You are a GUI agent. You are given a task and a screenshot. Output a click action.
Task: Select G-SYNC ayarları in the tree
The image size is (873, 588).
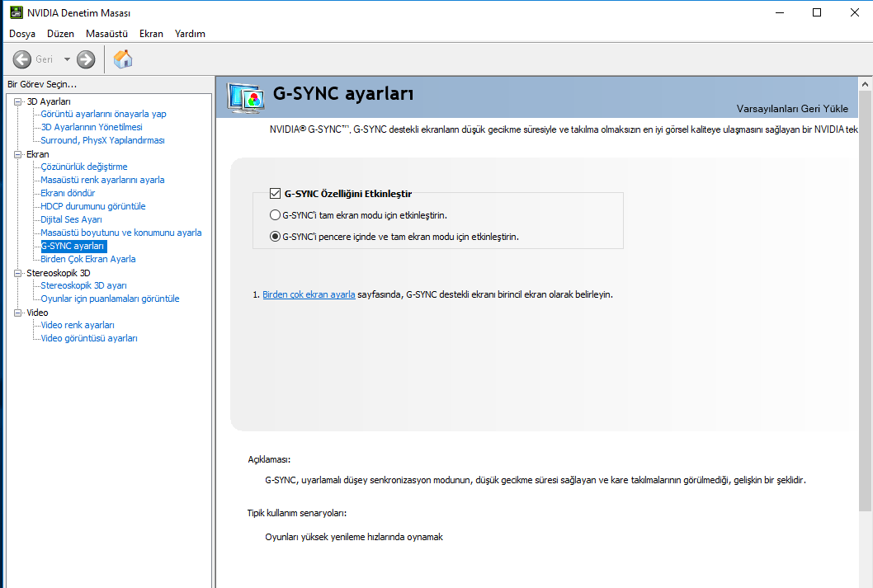pos(73,246)
